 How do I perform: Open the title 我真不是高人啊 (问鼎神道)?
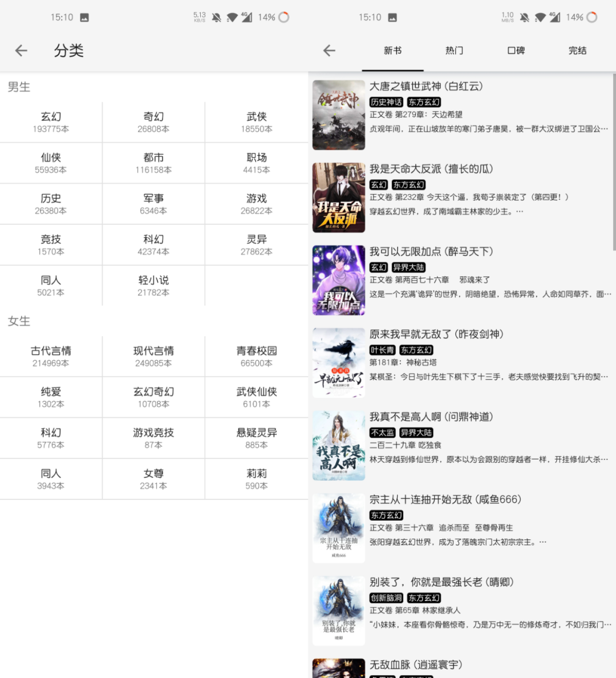(431, 417)
